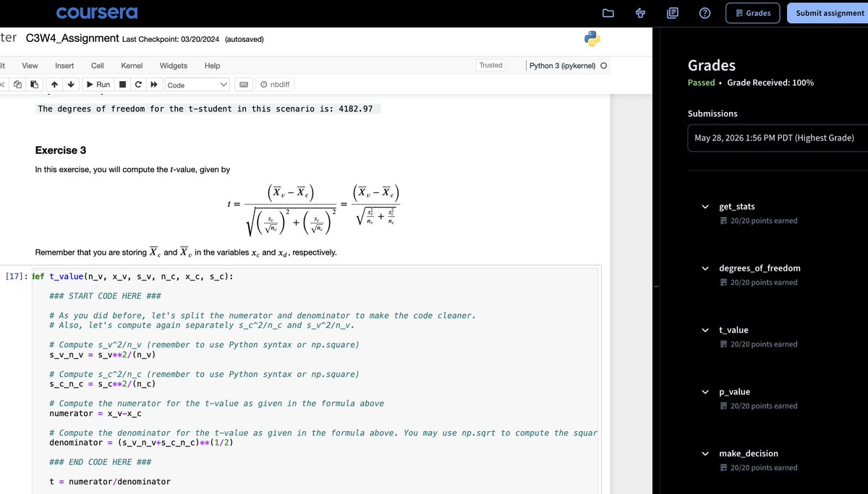The width and height of the screenshot is (868, 494).
Task: Open the Cell menu
Action: (97, 65)
